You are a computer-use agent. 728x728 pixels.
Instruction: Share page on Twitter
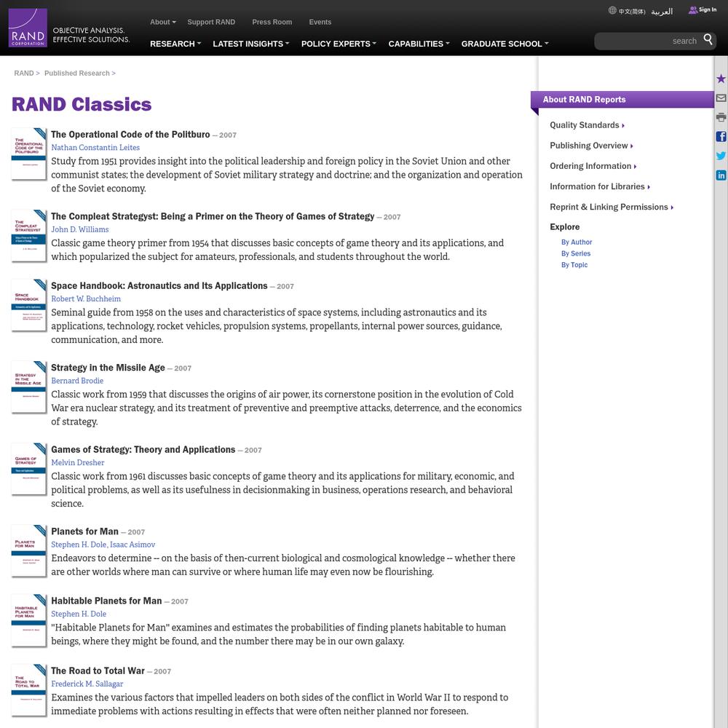point(721,156)
